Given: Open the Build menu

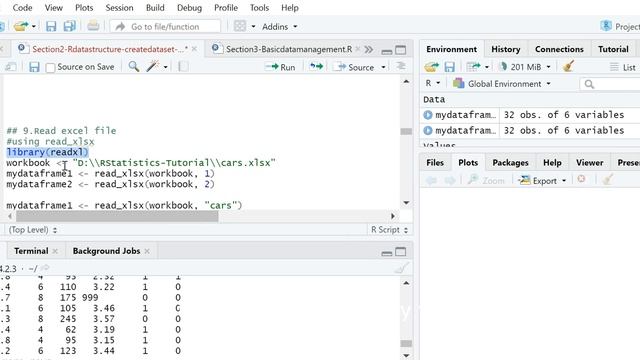Looking at the screenshot, I should tap(155, 8).
